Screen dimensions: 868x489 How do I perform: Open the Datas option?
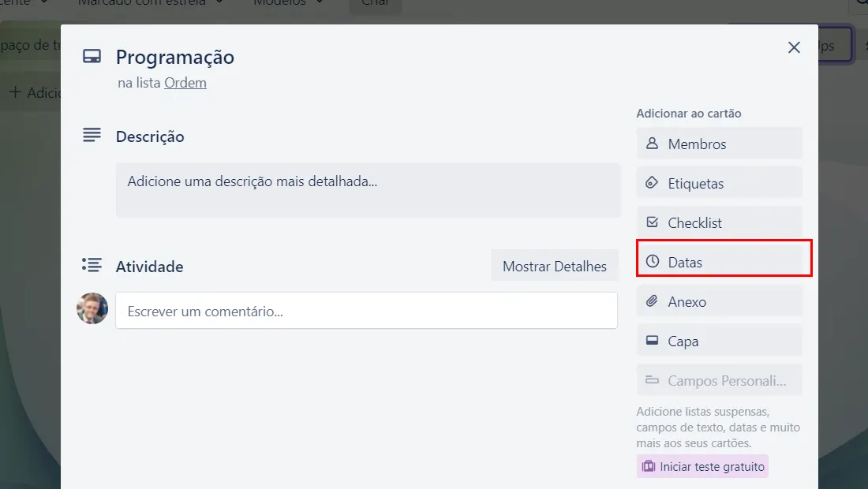pyautogui.click(x=719, y=262)
